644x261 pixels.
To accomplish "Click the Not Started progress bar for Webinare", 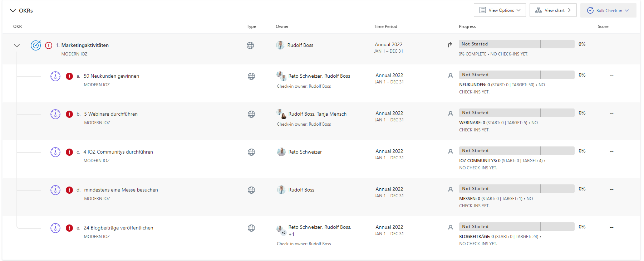I will point(517,113).
